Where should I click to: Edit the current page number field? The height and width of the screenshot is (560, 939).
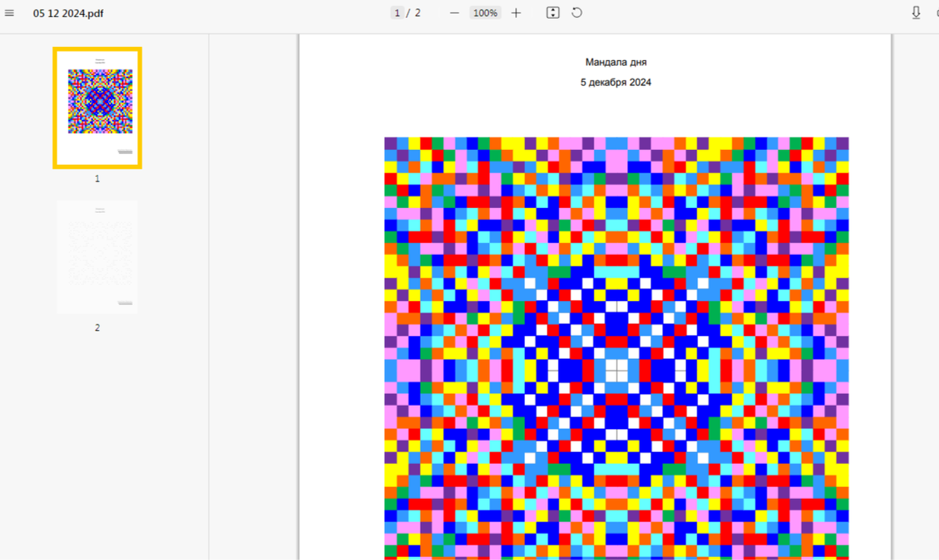pos(398,13)
